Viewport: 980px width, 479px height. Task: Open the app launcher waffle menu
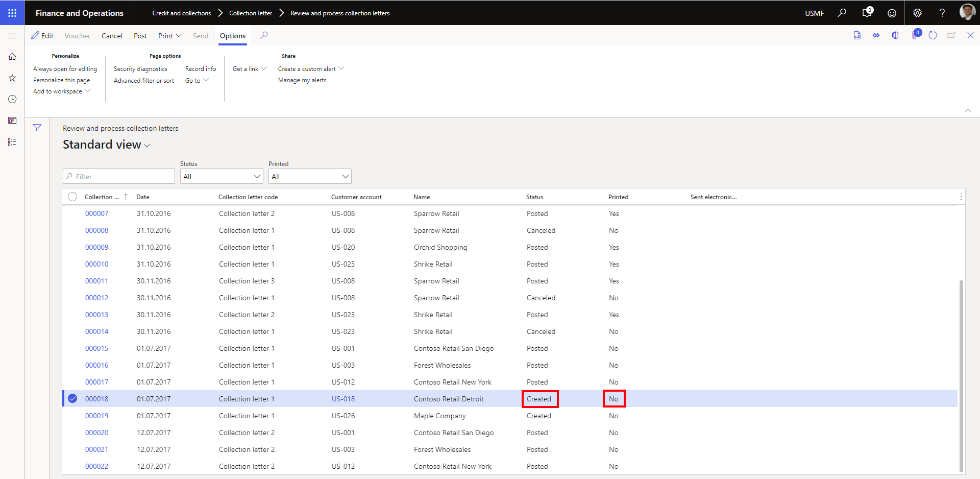pyautogui.click(x=12, y=13)
